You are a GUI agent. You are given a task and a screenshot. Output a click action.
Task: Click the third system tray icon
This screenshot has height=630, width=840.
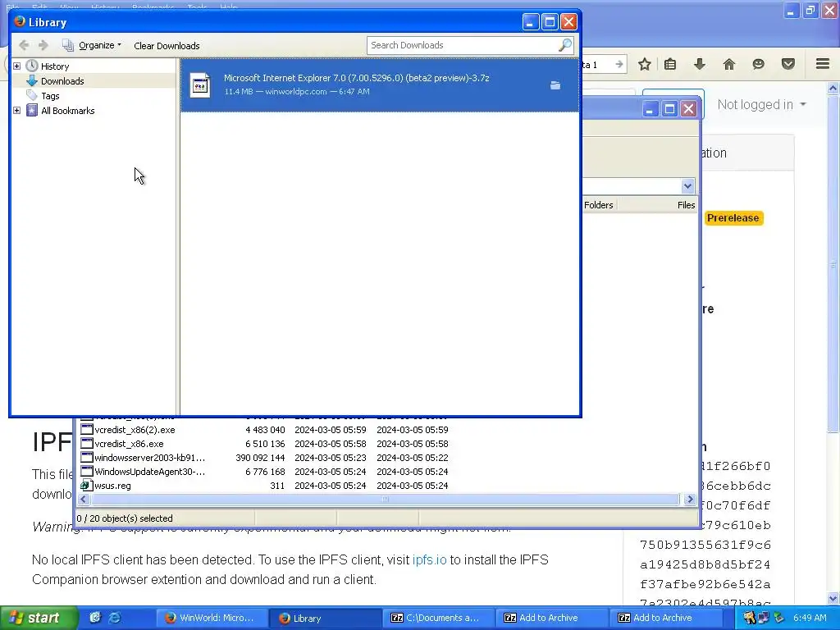coord(778,618)
